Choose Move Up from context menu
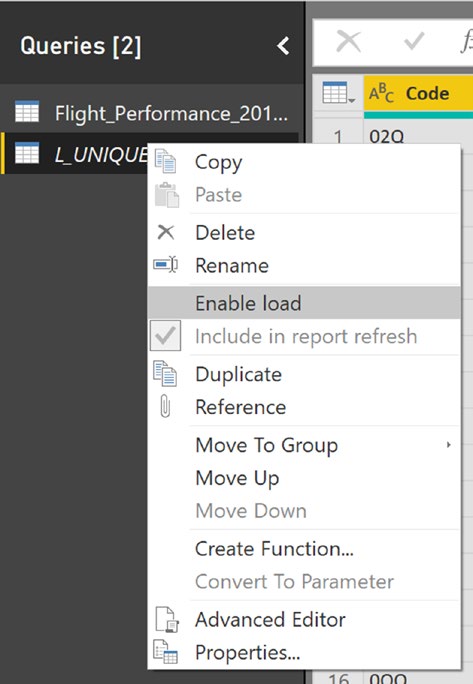 click(237, 478)
